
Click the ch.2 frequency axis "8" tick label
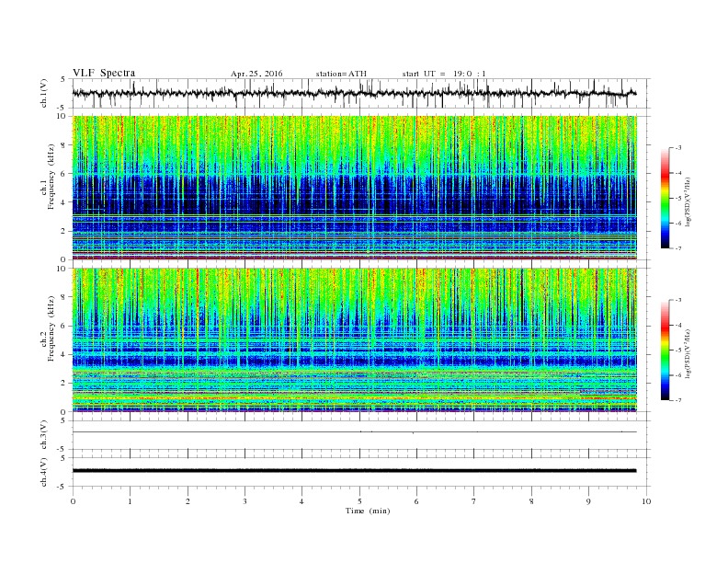[x=63, y=297]
